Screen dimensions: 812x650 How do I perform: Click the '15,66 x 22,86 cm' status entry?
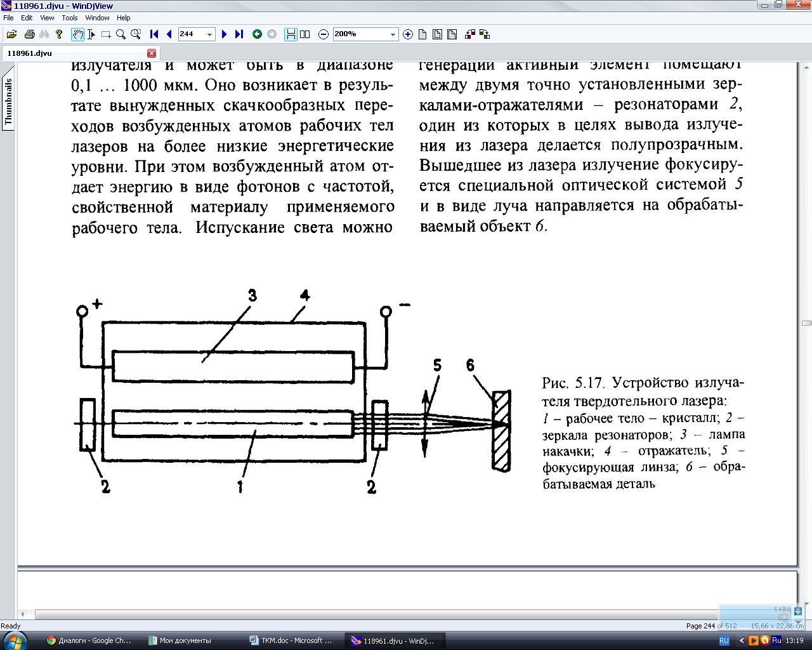click(x=777, y=626)
